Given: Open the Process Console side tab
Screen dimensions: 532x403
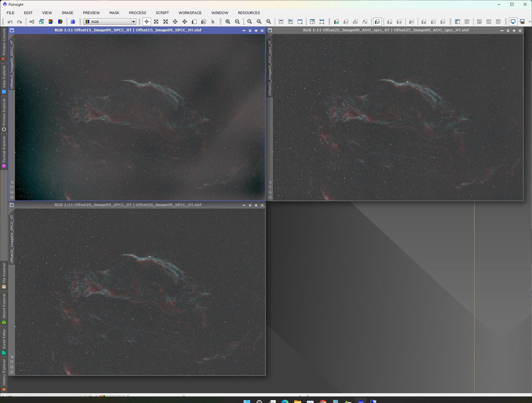Looking at the screenshot, I should tap(4, 45).
